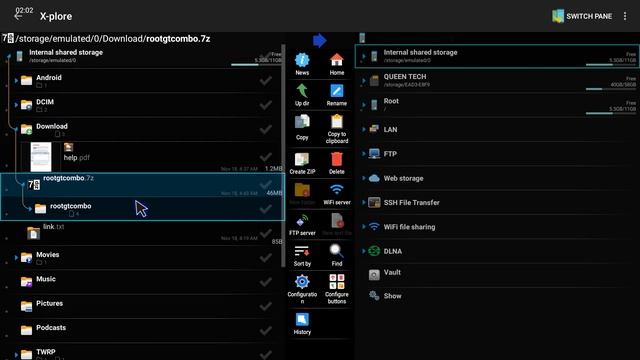Screen dimensions: 640x360
Task: Open the Sort by options
Action: coord(302,256)
